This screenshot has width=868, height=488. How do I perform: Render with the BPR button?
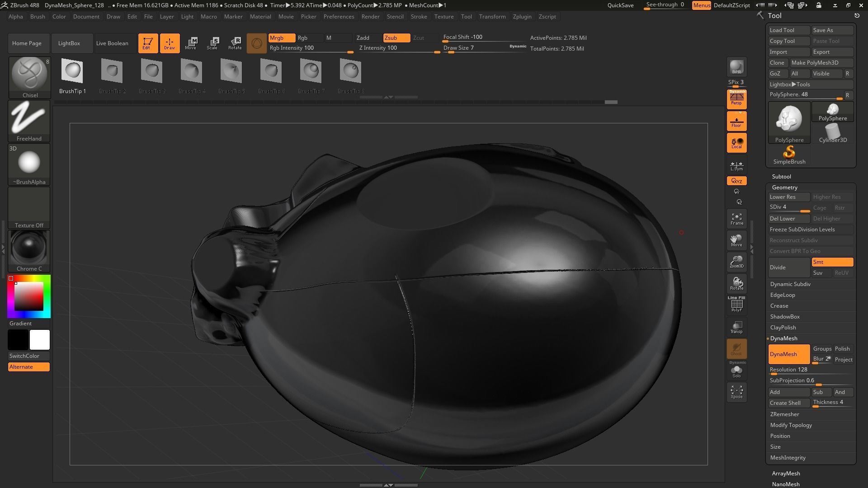(x=736, y=67)
